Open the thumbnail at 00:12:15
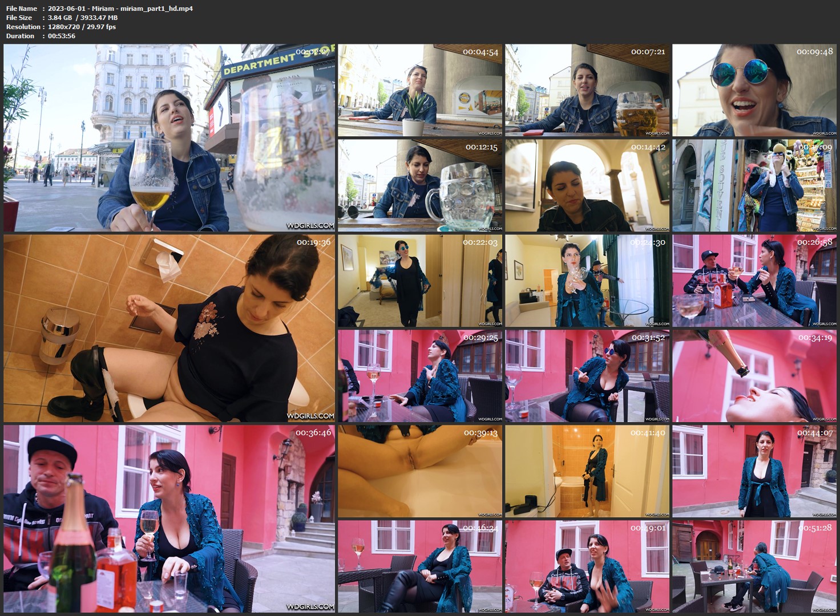 420,185
